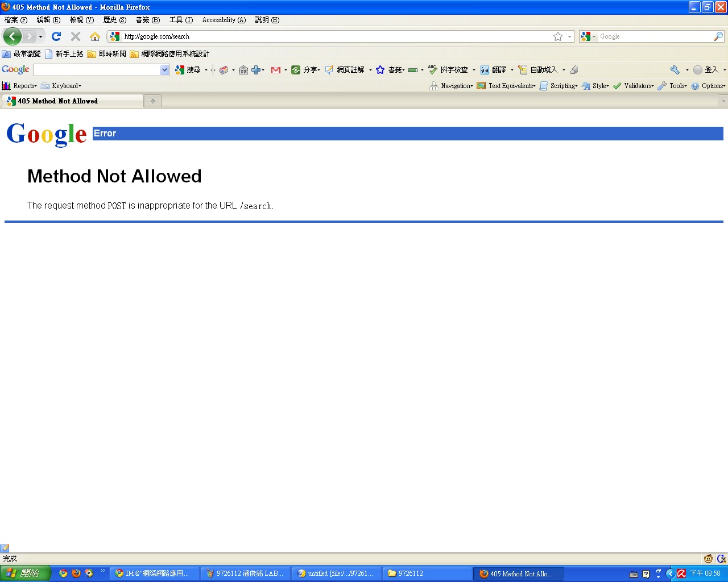Open the 即時新聞 feed bookmark
This screenshot has height=582, width=728.
coord(107,54)
